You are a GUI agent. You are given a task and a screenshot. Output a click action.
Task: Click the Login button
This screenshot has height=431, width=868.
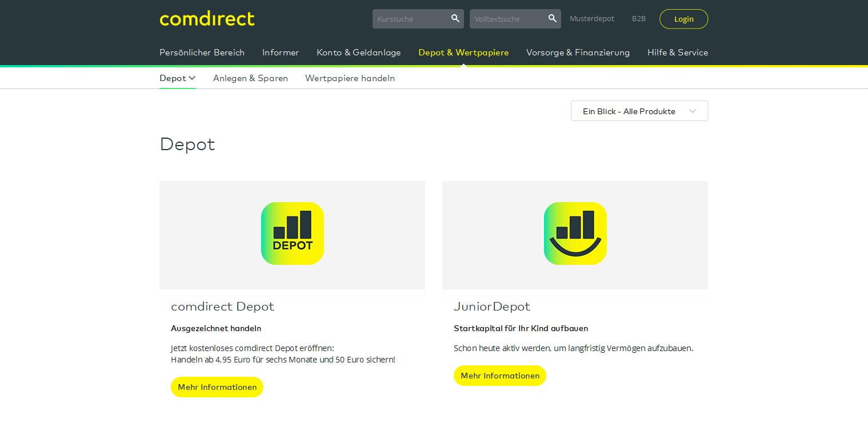[683, 19]
